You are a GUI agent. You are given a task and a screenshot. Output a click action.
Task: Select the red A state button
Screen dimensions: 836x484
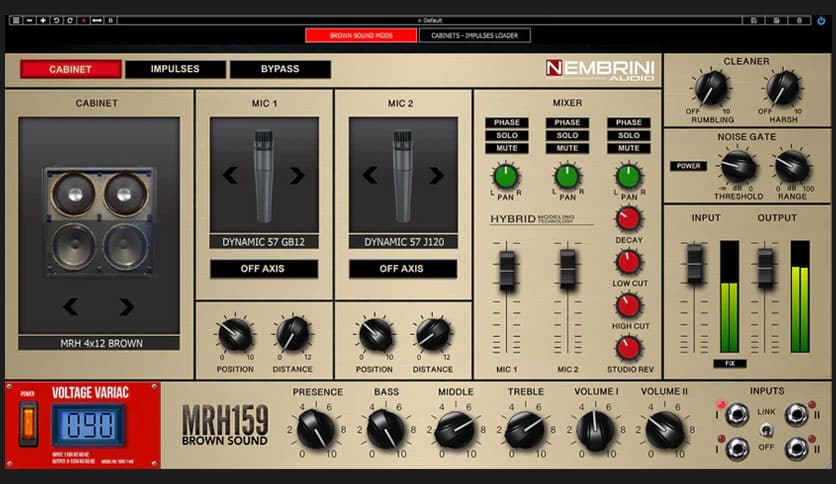point(83,20)
